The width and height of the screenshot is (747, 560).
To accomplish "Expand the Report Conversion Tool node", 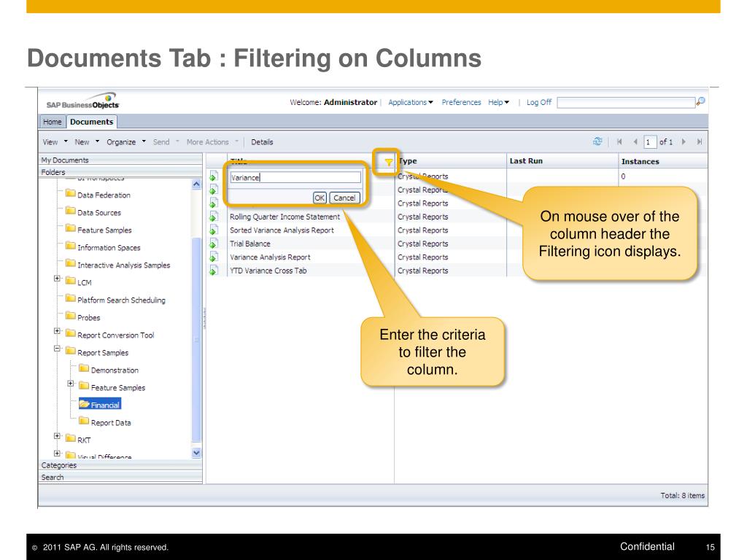I will tap(57, 331).
